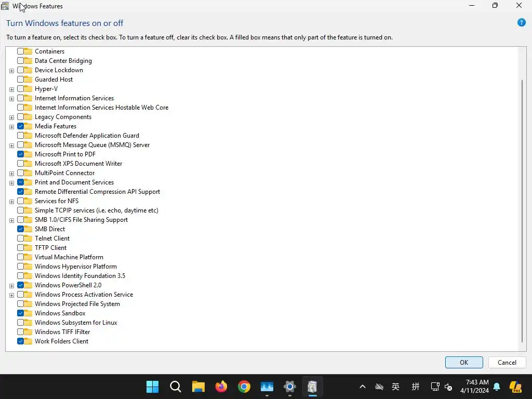Viewport: 532px width, 399px height.
Task: Open the notification bell
Action: (x=497, y=387)
